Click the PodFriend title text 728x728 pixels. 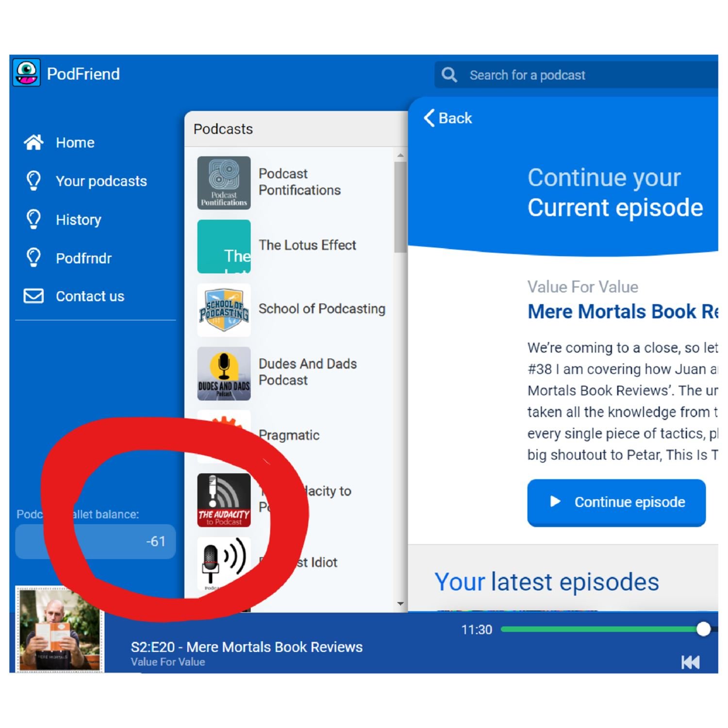tap(83, 74)
